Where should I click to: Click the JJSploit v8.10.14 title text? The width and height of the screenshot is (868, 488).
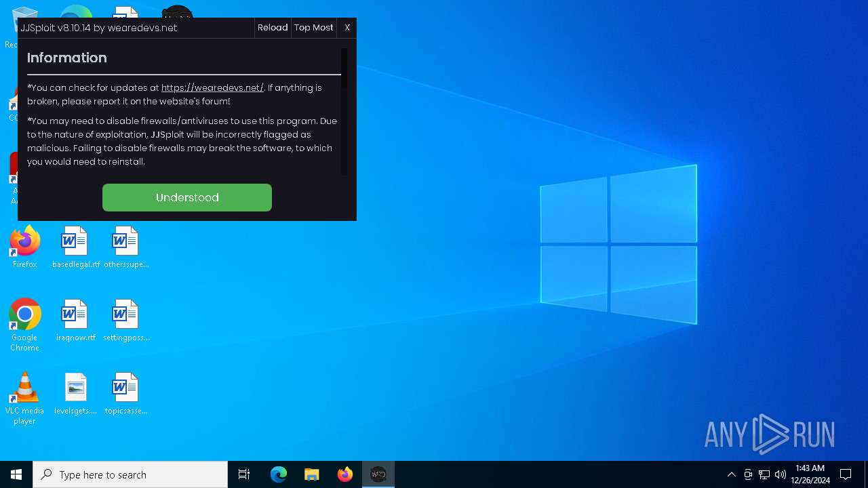coord(99,28)
